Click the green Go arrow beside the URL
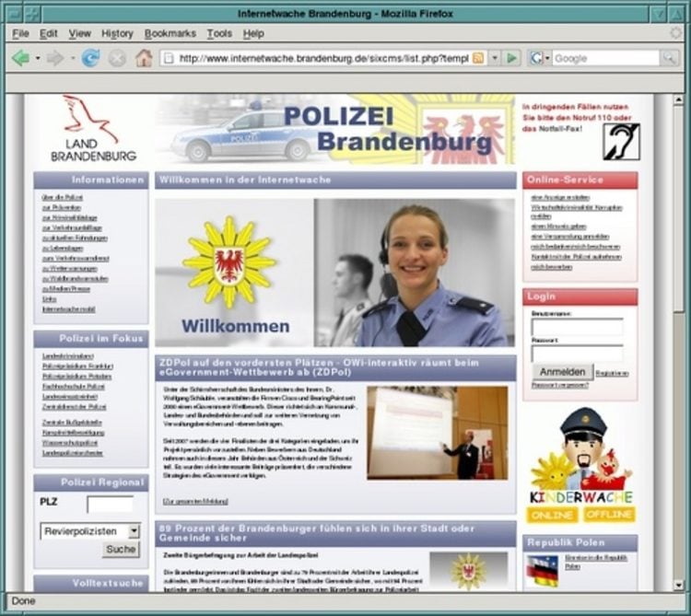Screen dimensions: 691x616 (511, 58)
